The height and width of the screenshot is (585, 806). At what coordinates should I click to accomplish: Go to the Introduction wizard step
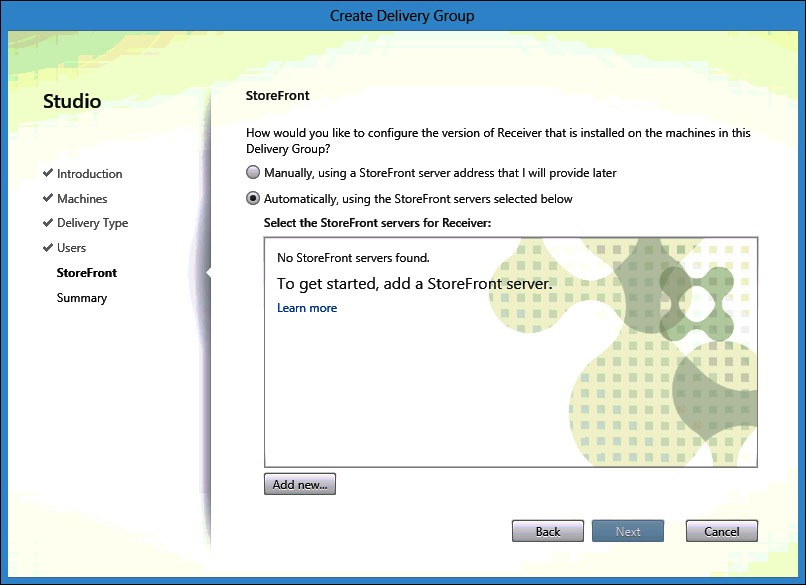click(89, 174)
